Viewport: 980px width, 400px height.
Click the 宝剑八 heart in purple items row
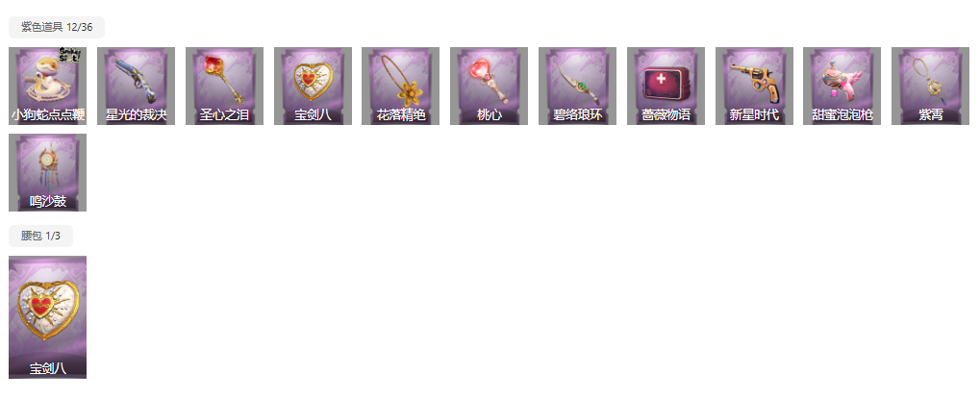313,86
